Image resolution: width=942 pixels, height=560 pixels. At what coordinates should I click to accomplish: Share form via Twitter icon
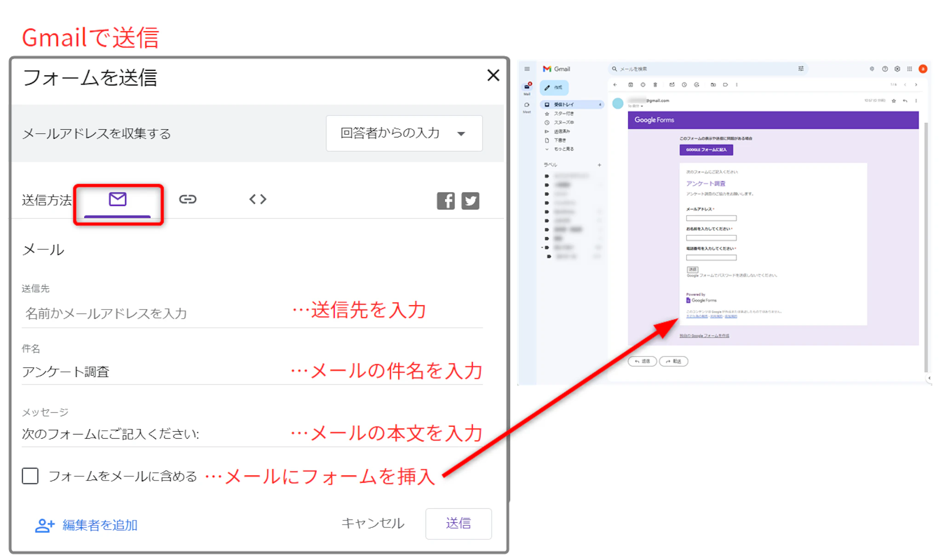[470, 201]
